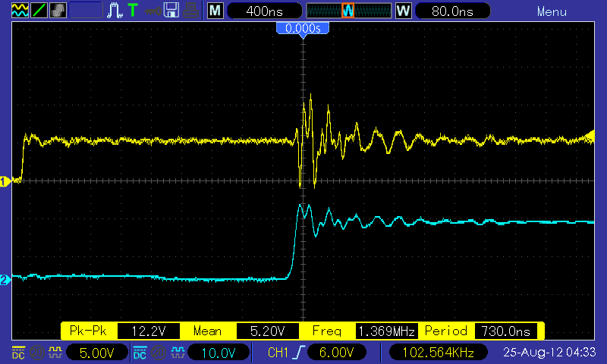607x364 pixels.
Task: Click the Pk-Pk measurement label
Action: pyautogui.click(x=88, y=331)
